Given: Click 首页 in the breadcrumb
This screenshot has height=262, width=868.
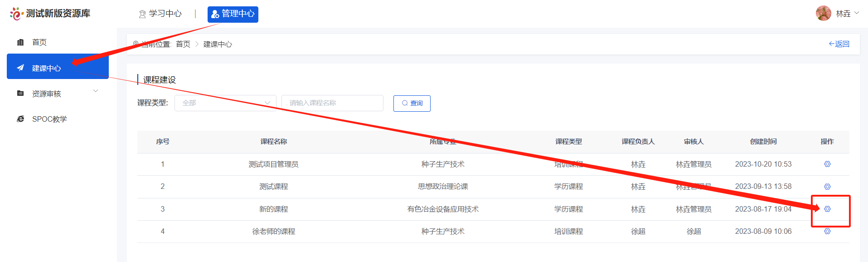Looking at the screenshot, I should 183,44.
